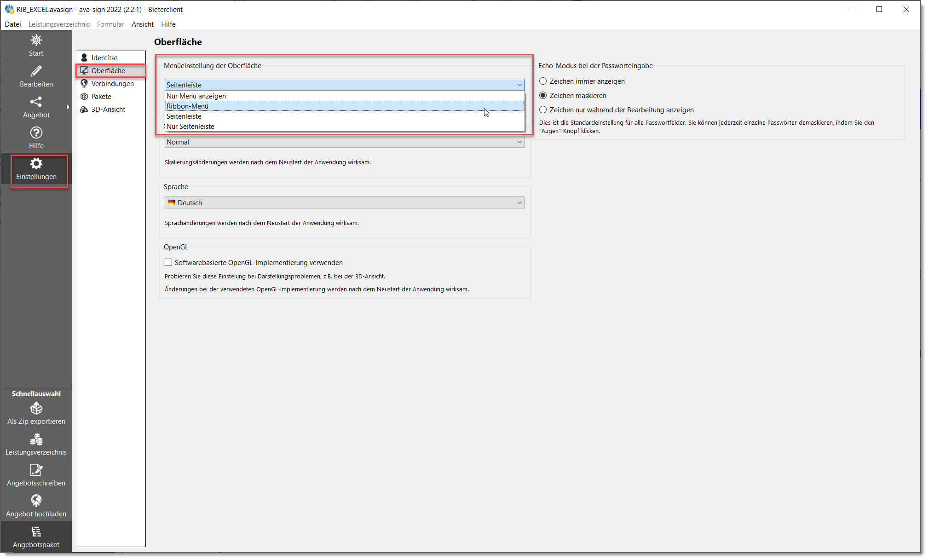
Task: Click the Oberfläche page heading
Action: point(178,42)
